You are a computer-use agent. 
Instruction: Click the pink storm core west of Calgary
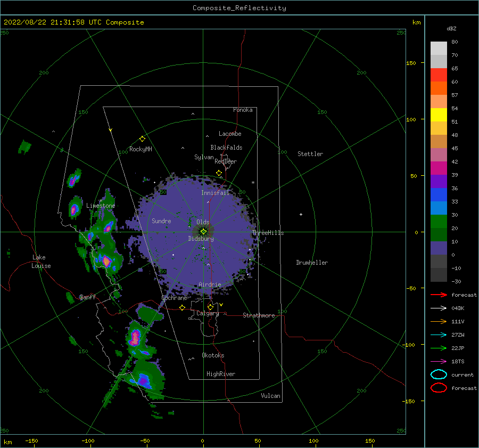point(135,338)
